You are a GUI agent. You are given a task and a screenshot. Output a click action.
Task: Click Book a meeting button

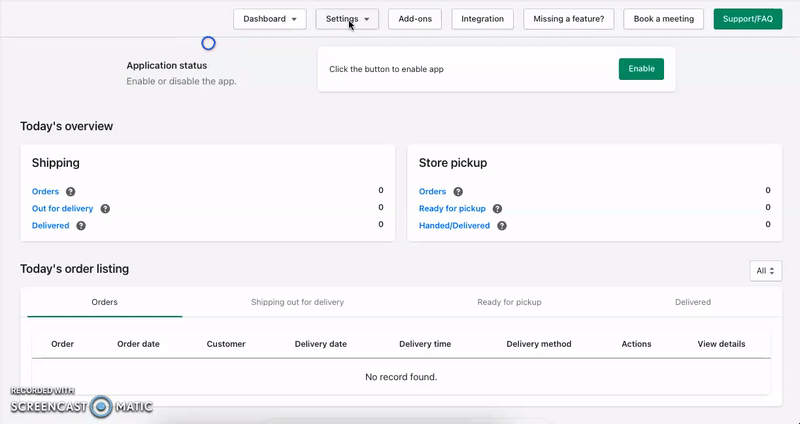(x=663, y=19)
